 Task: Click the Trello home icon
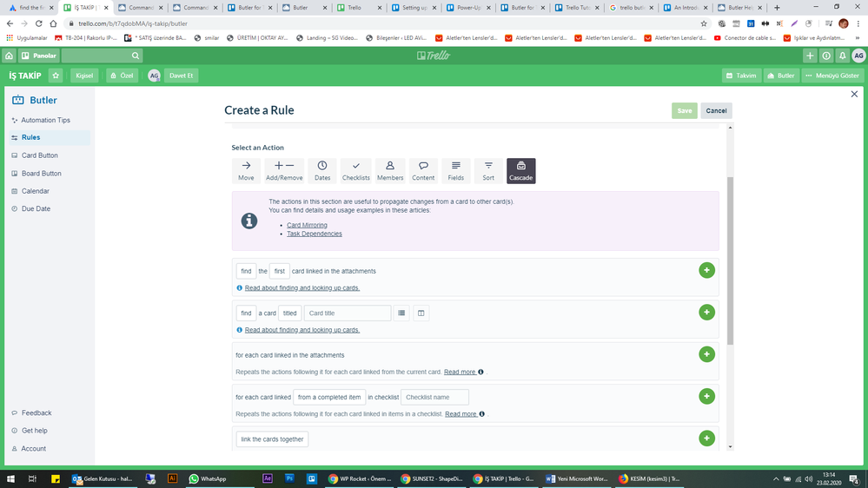tap(10, 56)
